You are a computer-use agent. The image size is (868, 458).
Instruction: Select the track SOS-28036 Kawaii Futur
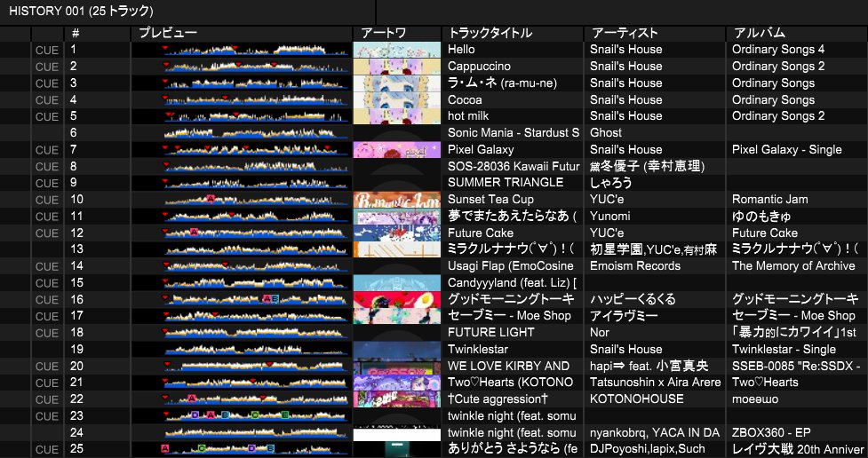514,167
